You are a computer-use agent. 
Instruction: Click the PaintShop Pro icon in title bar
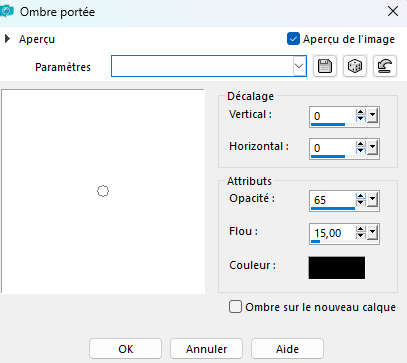point(7,12)
